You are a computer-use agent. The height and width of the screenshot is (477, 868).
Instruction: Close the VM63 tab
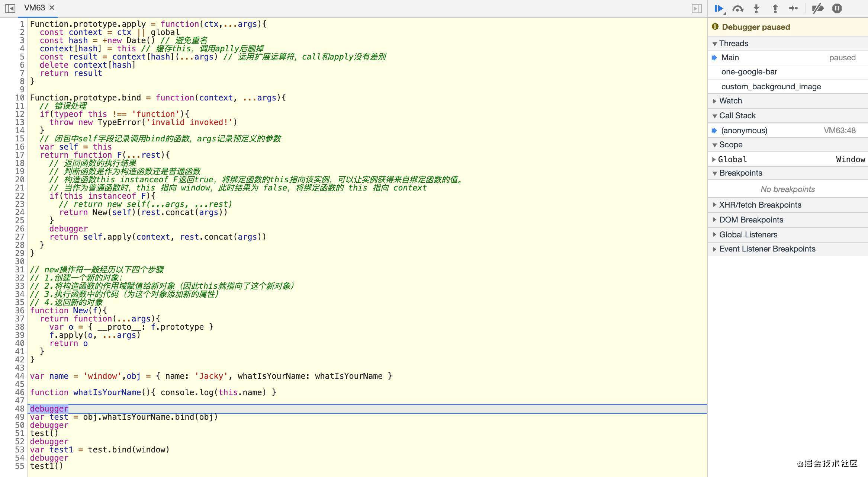(x=52, y=7)
